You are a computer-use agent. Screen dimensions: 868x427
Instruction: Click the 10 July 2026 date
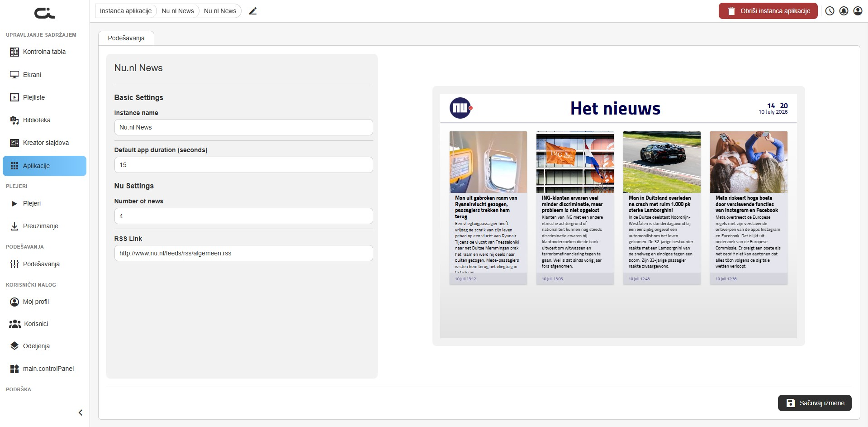click(x=773, y=112)
